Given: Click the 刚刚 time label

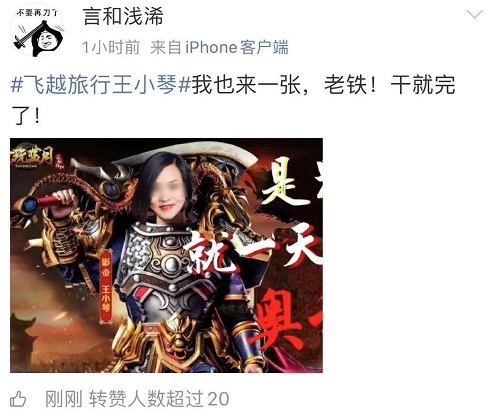Looking at the screenshot, I should (64, 399).
